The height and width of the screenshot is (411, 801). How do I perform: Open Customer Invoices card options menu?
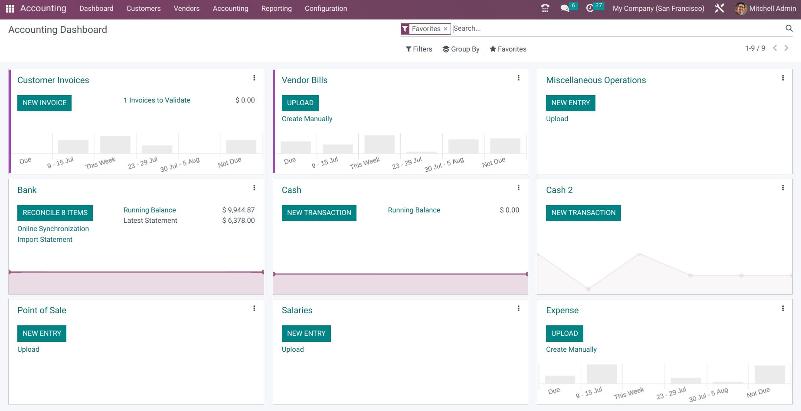254,78
